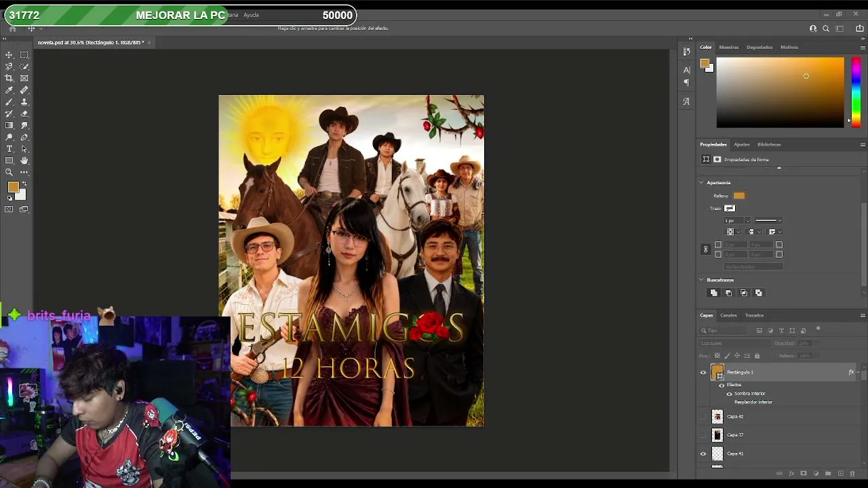The height and width of the screenshot is (488, 868).
Task: Open the stroke line join dropdown
Action: (x=774, y=232)
